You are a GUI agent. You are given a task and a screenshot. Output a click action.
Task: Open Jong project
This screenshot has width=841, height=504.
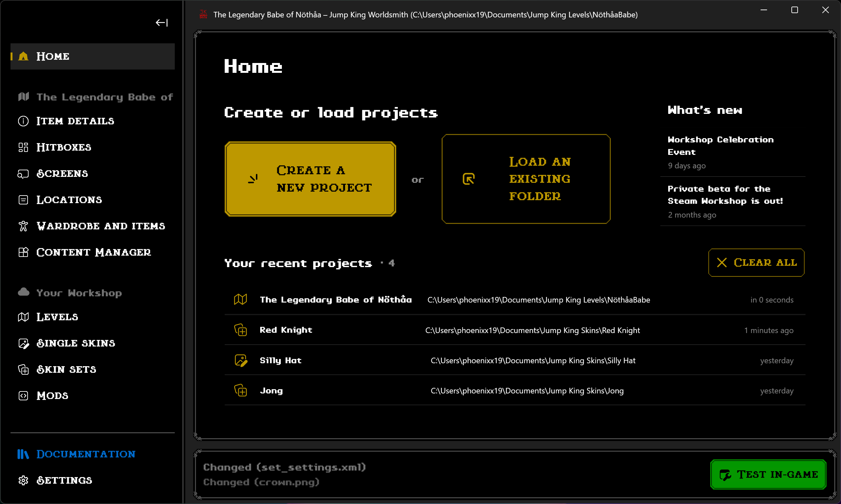[272, 390]
